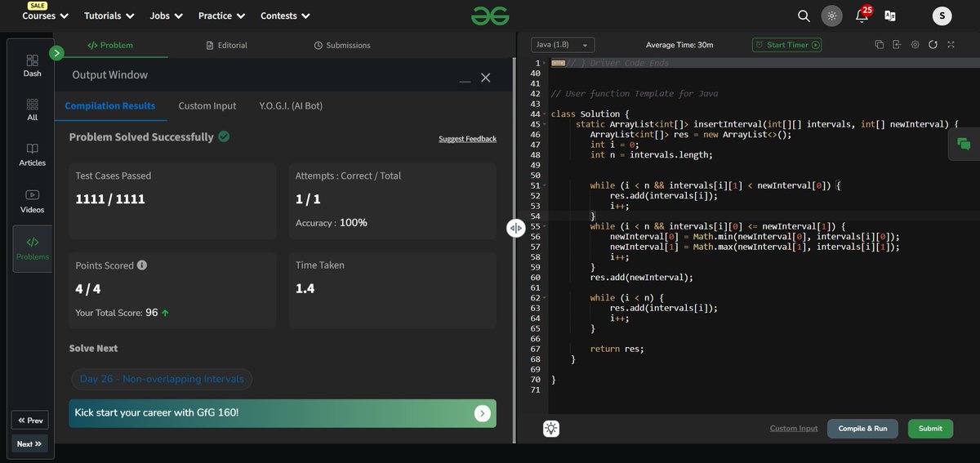
Task: Select the Custom Input tab
Action: click(207, 105)
